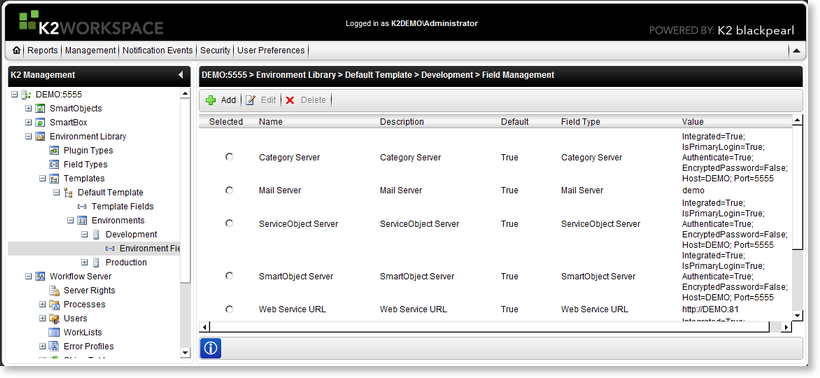Select the SmartObject Server radio button
820x378 pixels.
[229, 276]
